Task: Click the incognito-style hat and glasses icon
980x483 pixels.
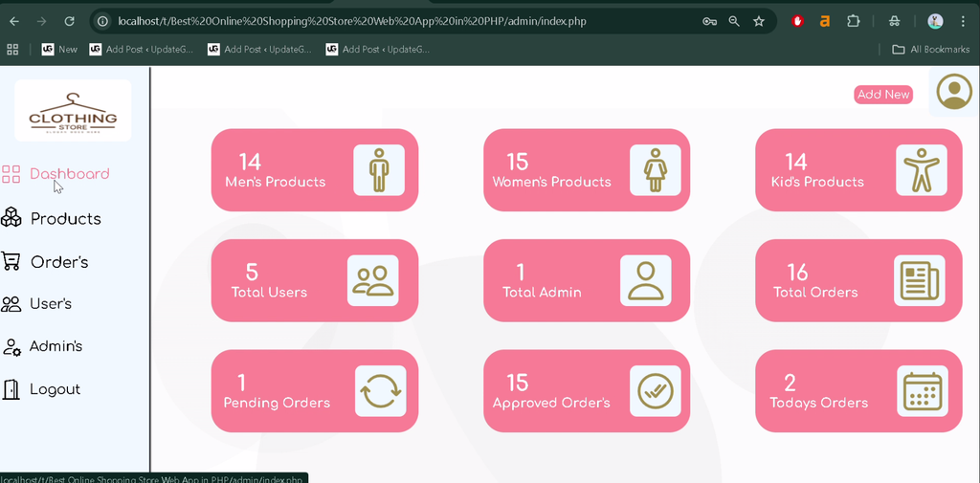Action: click(x=895, y=21)
